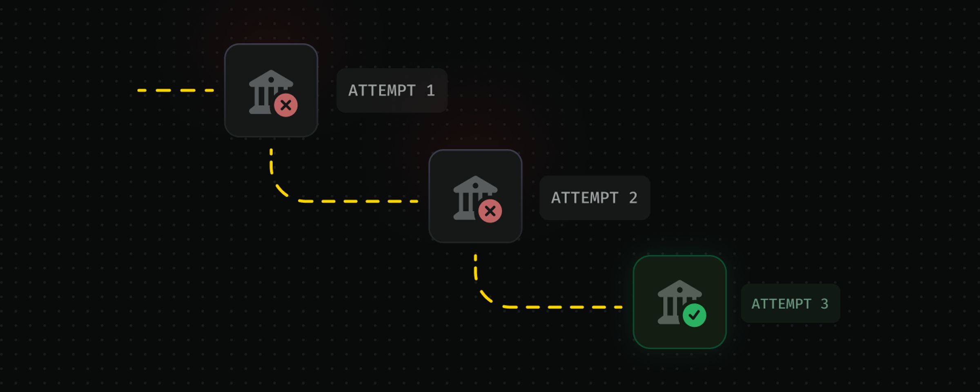Click the green Attempt 3 bank tile
Image resolution: width=980 pixels, height=392 pixels.
(x=679, y=302)
